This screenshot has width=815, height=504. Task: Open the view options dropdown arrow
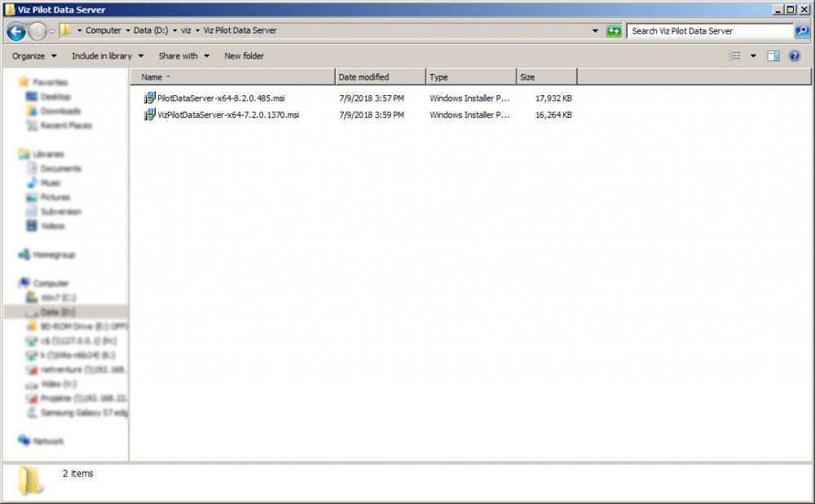tap(753, 56)
